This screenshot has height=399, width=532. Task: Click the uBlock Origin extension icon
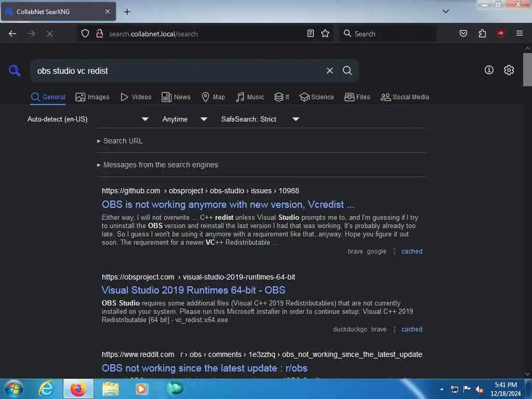point(500,33)
